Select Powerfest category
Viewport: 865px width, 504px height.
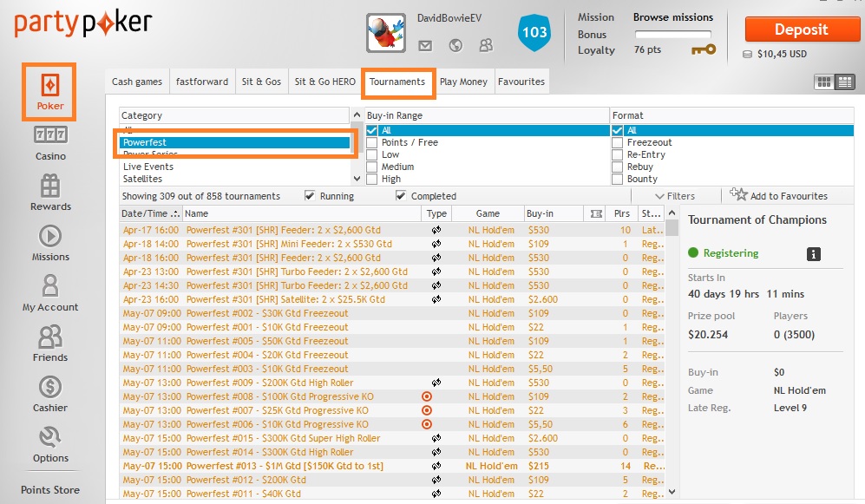point(235,142)
